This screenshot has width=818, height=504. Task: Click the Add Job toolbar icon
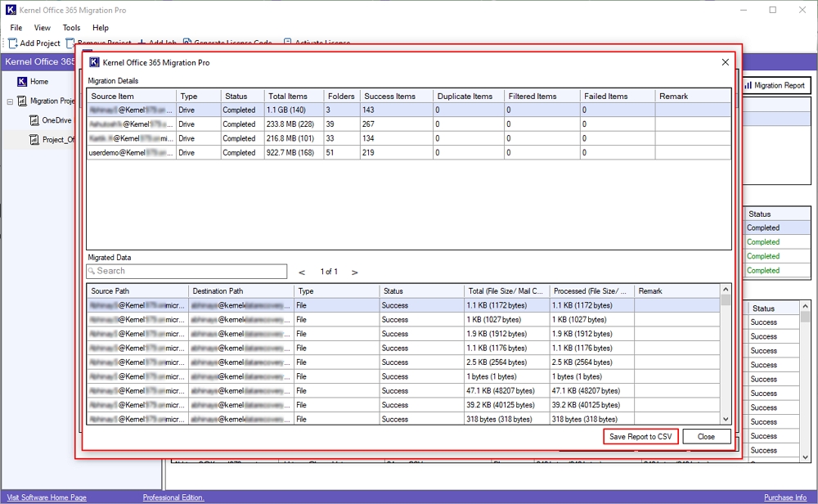point(143,43)
